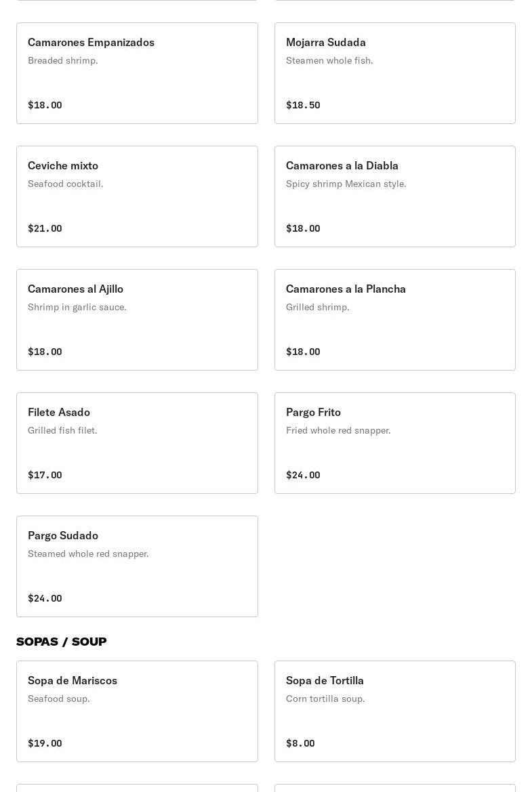
Task: Choose the Pargo Frito dish
Action: 394,443
